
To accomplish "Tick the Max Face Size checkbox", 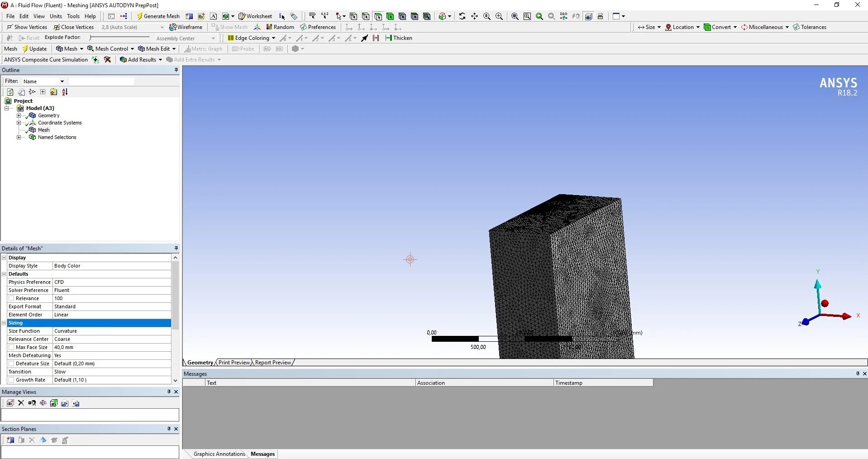I will [x=11, y=347].
